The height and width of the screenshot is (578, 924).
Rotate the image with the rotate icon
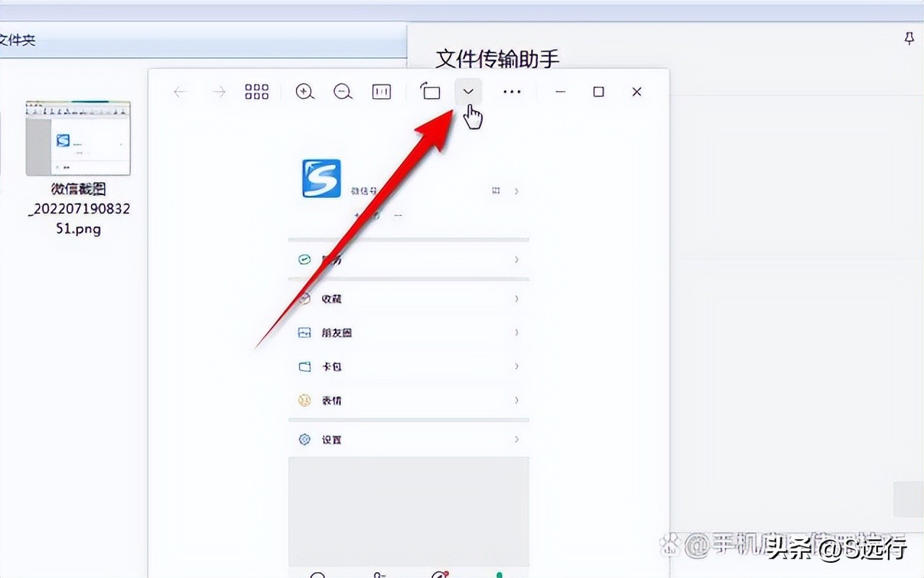coord(430,92)
